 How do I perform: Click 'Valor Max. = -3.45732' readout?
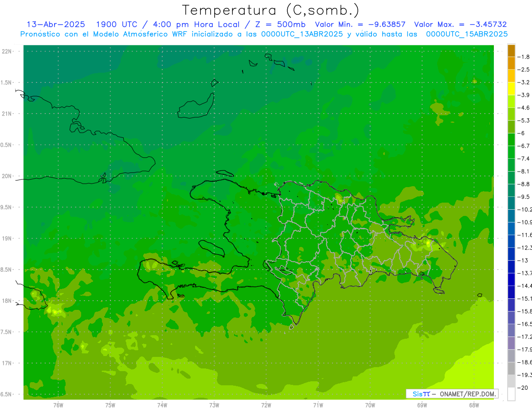[460, 24]
